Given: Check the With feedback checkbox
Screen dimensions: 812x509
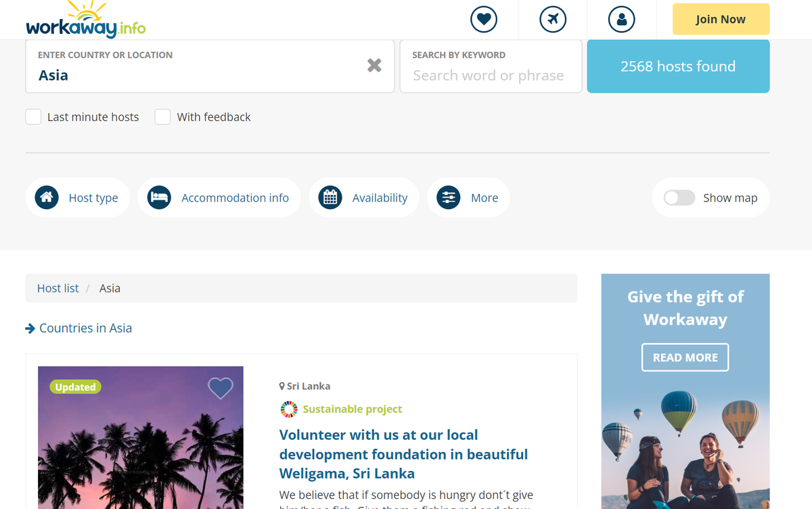Looking at the screenshot, I should tap(162, 117).
